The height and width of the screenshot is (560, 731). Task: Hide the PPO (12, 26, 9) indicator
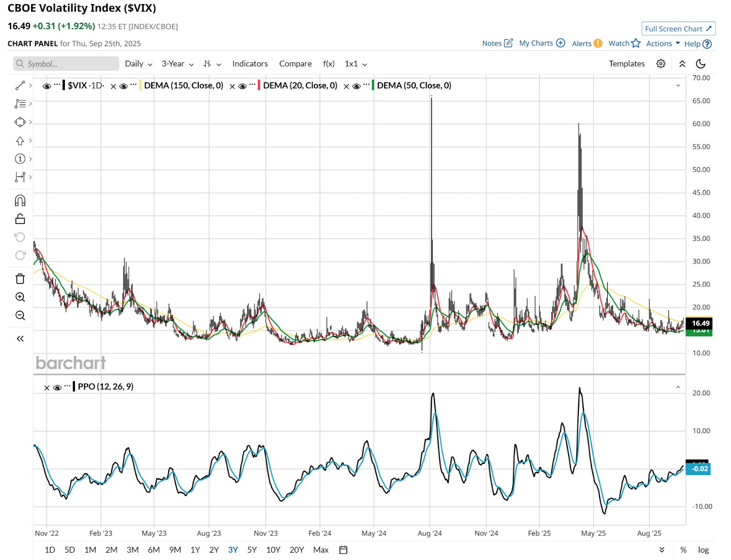[x=57, y=387]
